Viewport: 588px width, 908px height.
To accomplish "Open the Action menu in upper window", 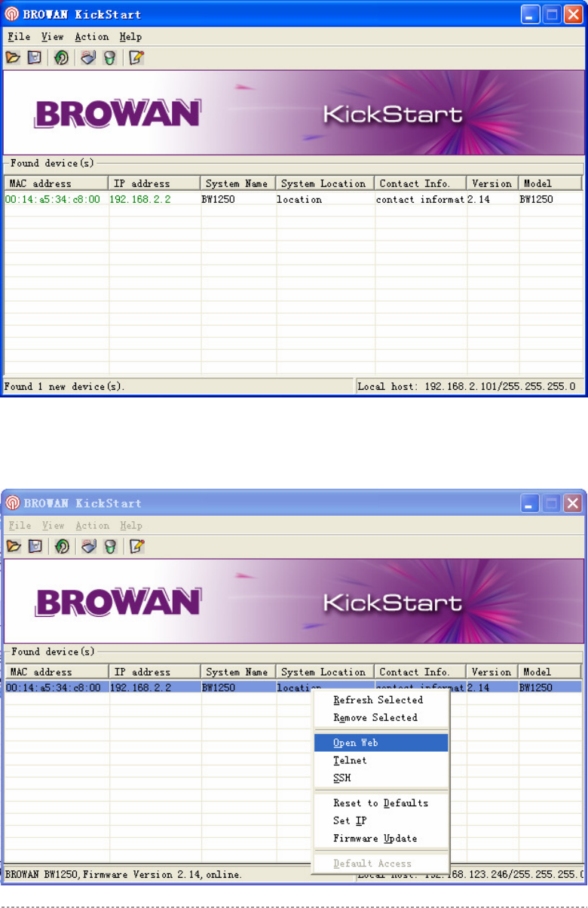I will point(91,36).
